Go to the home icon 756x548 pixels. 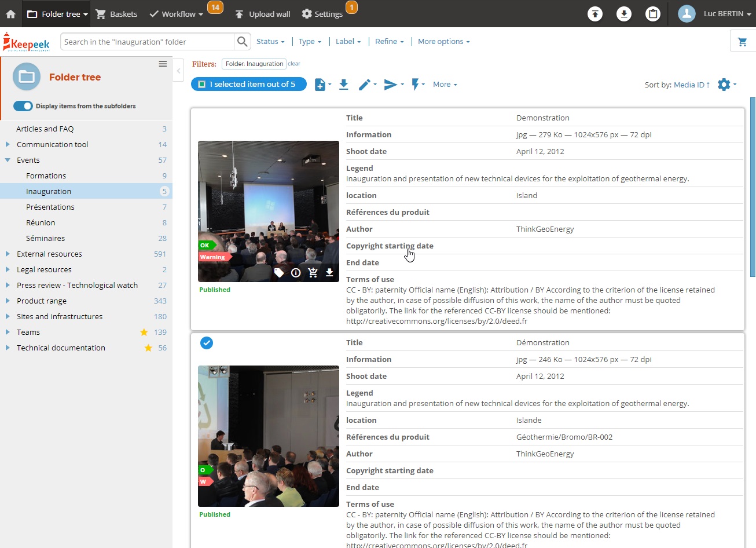10,14
